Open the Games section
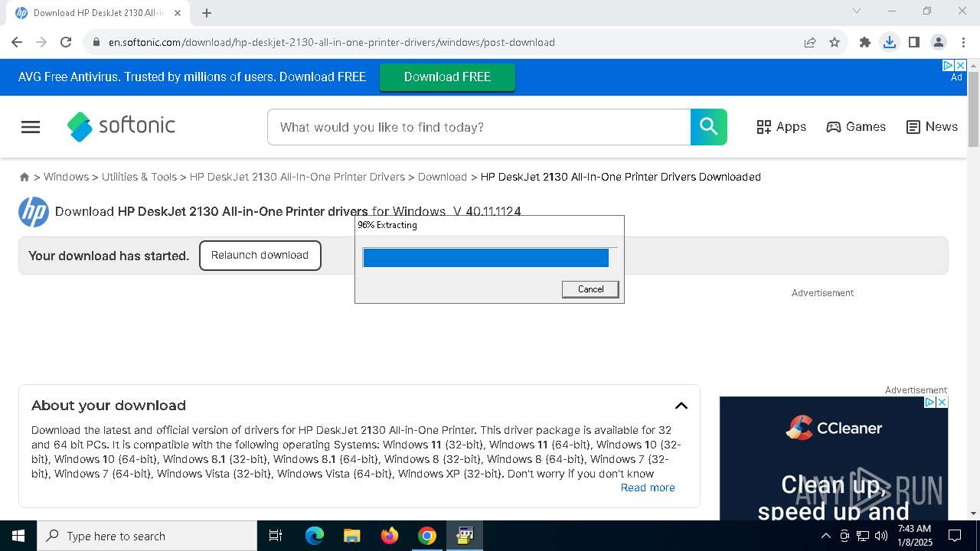 (856, 127)
